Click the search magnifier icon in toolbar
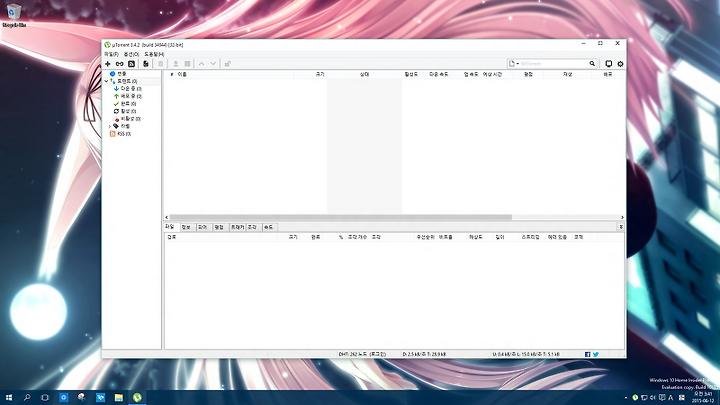Viewport: 720px width, 405px height. point(592,64)
